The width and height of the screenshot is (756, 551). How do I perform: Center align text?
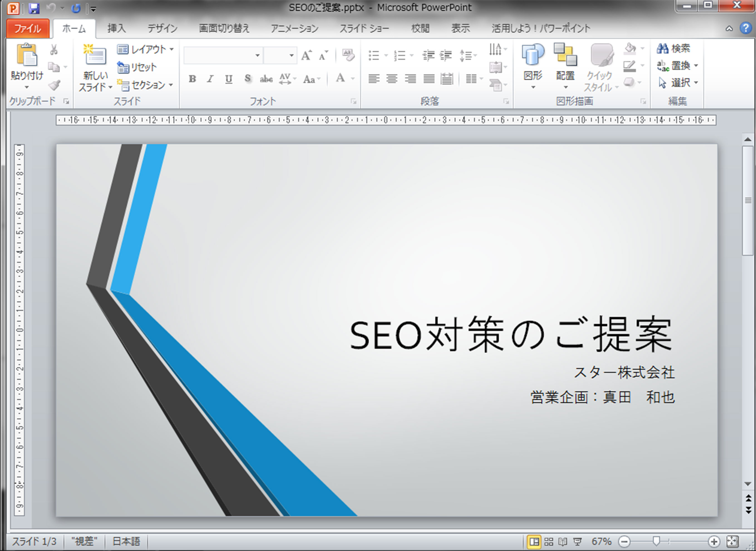click(x=392, y=79)
